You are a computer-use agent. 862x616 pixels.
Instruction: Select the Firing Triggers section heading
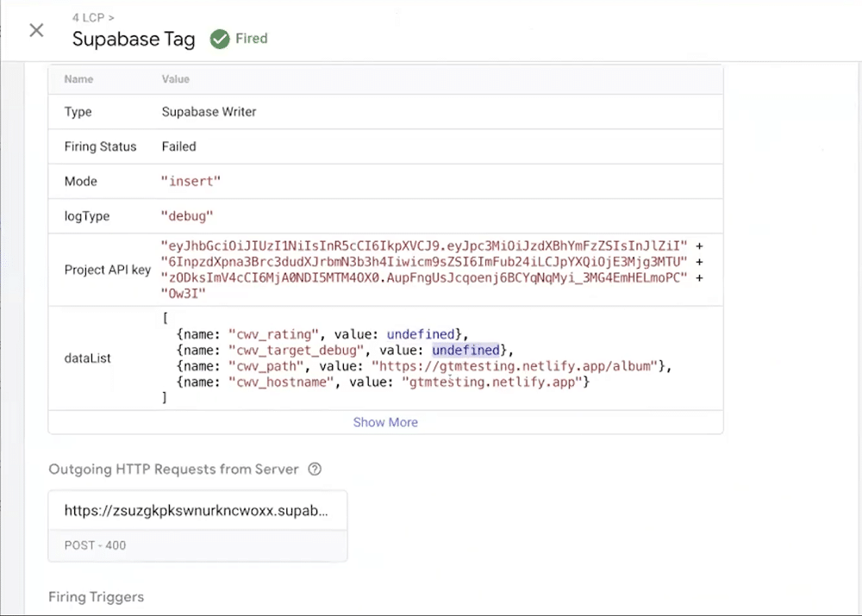pos(96,597)
